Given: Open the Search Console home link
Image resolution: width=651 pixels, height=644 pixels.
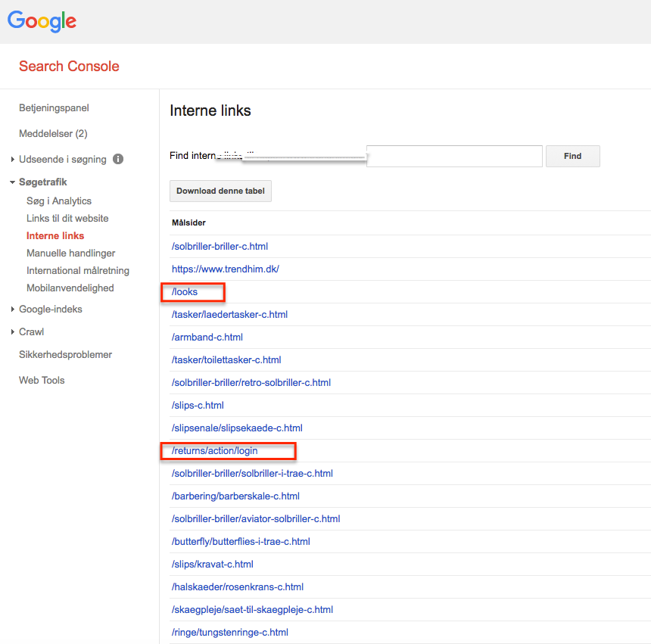Looking at the screenshot, I should tap(69, 67).
